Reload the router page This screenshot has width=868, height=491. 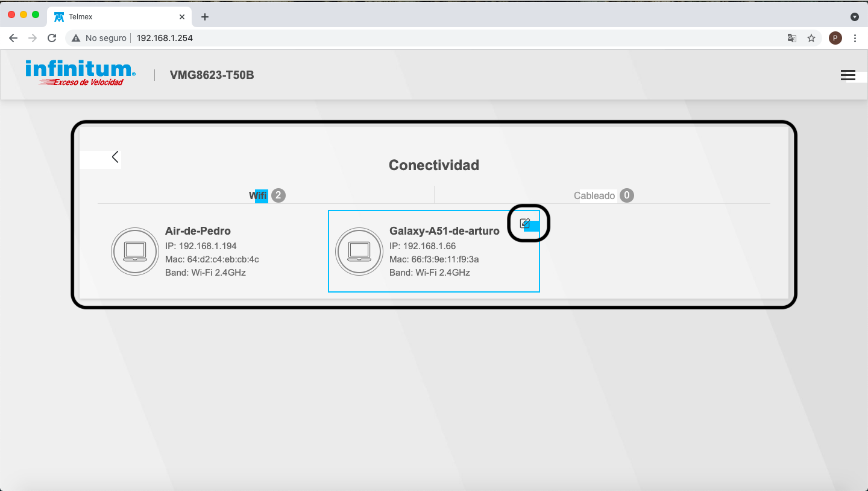(52, 38)
